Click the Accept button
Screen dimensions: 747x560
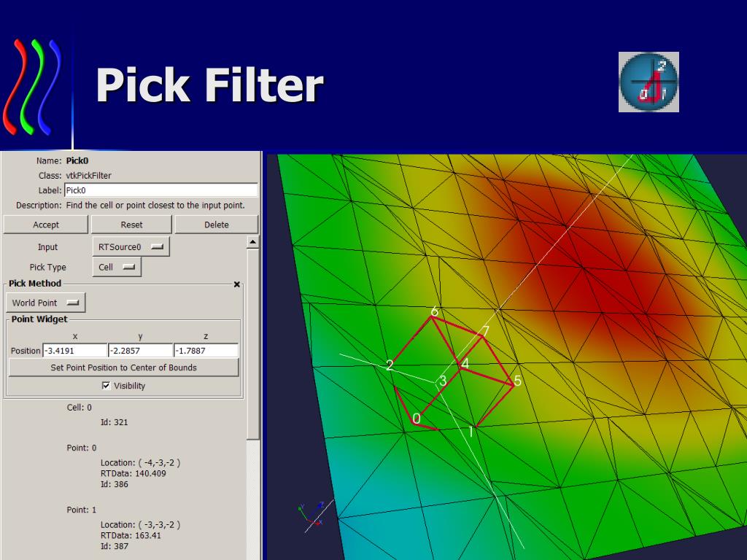pyautogui.click(x=46, y=225)
